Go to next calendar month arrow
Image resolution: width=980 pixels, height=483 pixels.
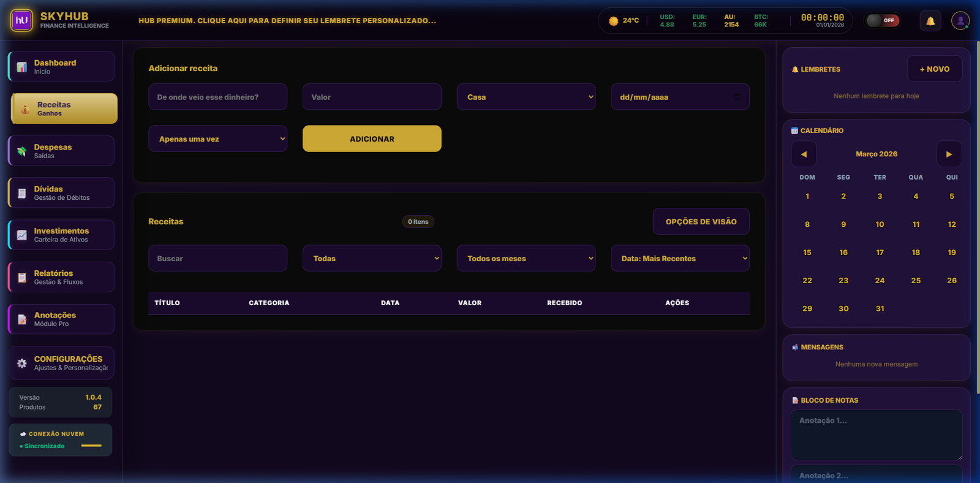tap(949, 154)
